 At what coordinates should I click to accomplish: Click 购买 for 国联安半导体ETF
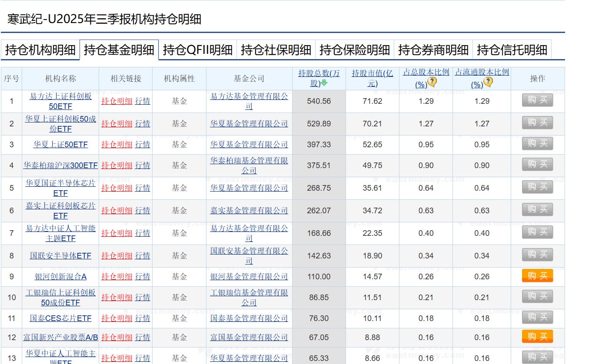[538, 255]
